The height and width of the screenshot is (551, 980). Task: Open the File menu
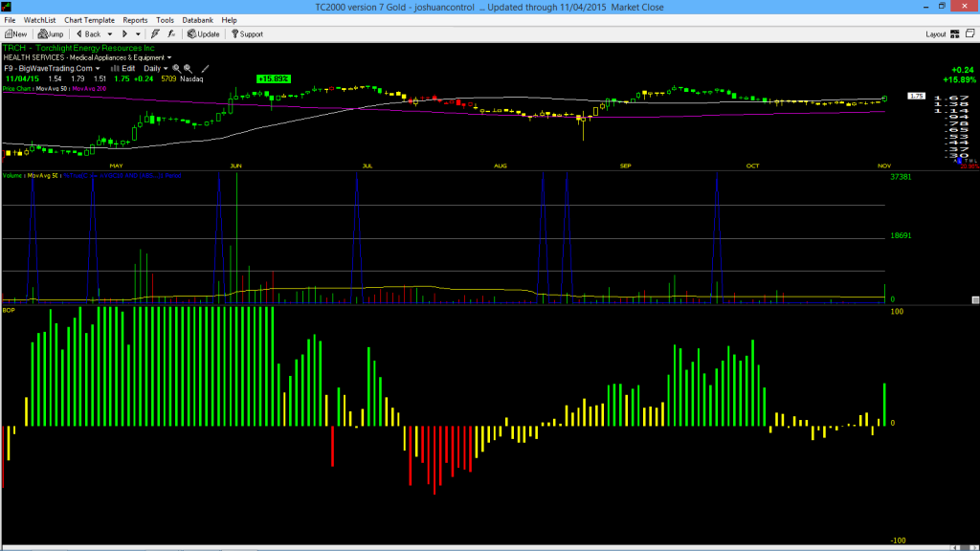[x=10, y=20]
